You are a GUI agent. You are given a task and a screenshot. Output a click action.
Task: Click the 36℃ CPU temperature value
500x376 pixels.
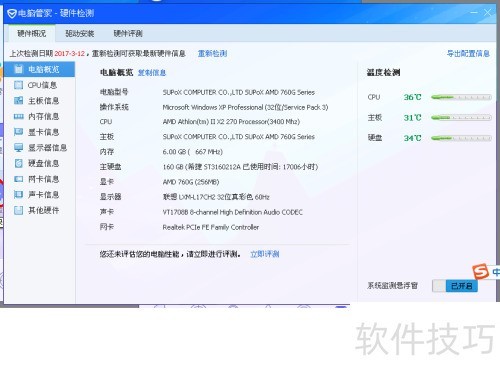click(x=413, y=97)
